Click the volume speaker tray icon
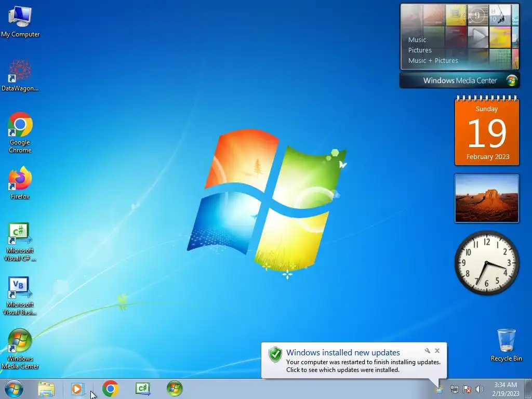Image resolution: width=532 pixels, height=399 pixels. coord(480,389)
